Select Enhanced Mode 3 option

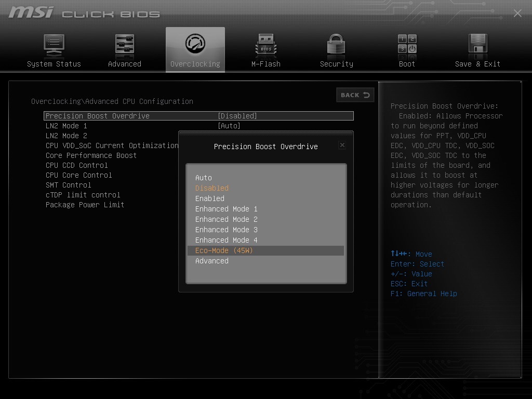[x=227, y=230]
